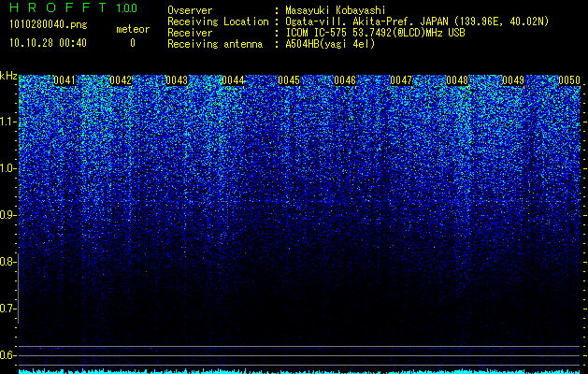This screenshot has height=374, width=588.
Task: Click the HROFFT program title
Action: 58,7
